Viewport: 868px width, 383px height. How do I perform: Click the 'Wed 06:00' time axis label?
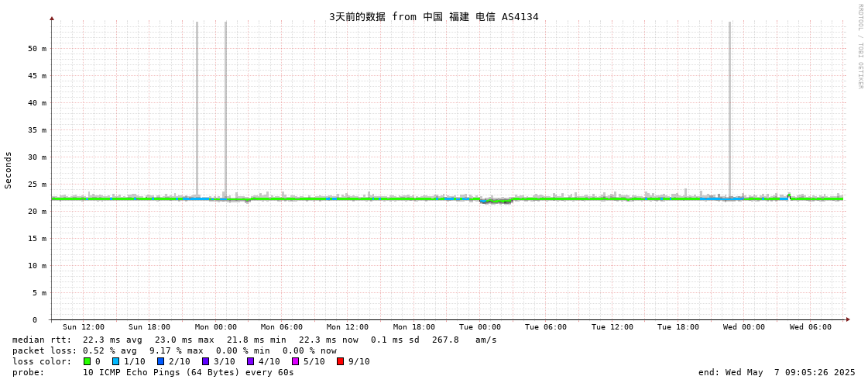[811, 327]
